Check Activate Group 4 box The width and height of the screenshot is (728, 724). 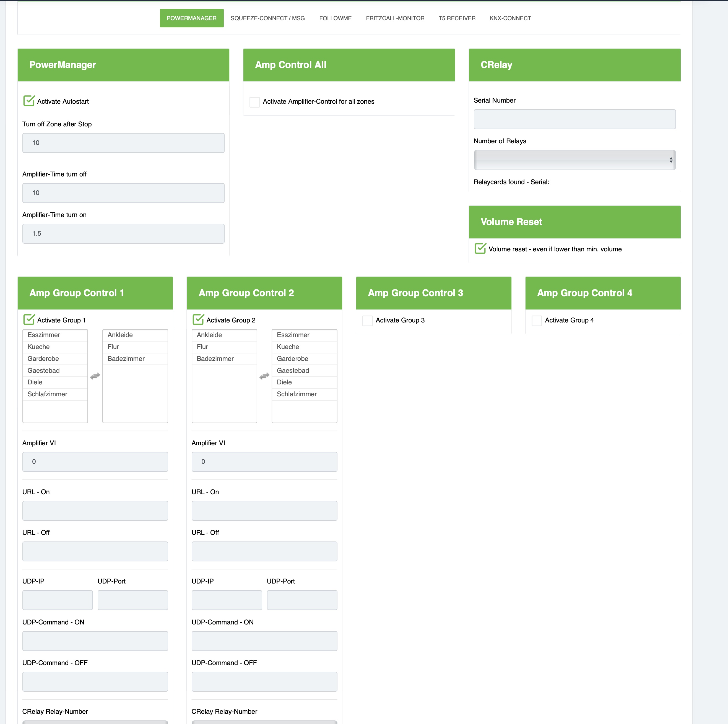pos(537,321)
